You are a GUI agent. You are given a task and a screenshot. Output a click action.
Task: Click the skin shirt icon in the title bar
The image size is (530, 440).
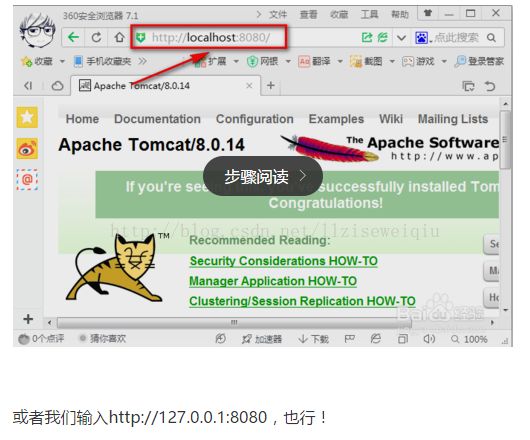pos(428,13)
